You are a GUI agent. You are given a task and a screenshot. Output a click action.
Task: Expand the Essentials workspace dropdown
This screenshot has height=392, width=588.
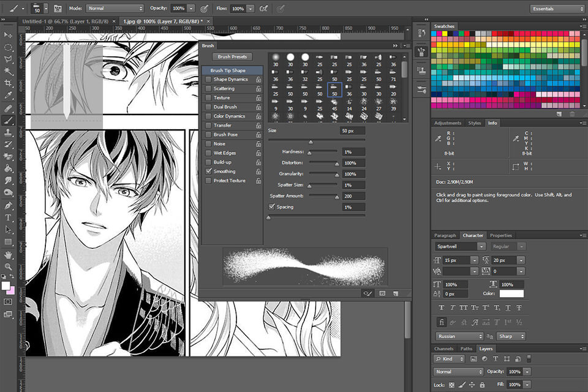click(x=557, y=9)
